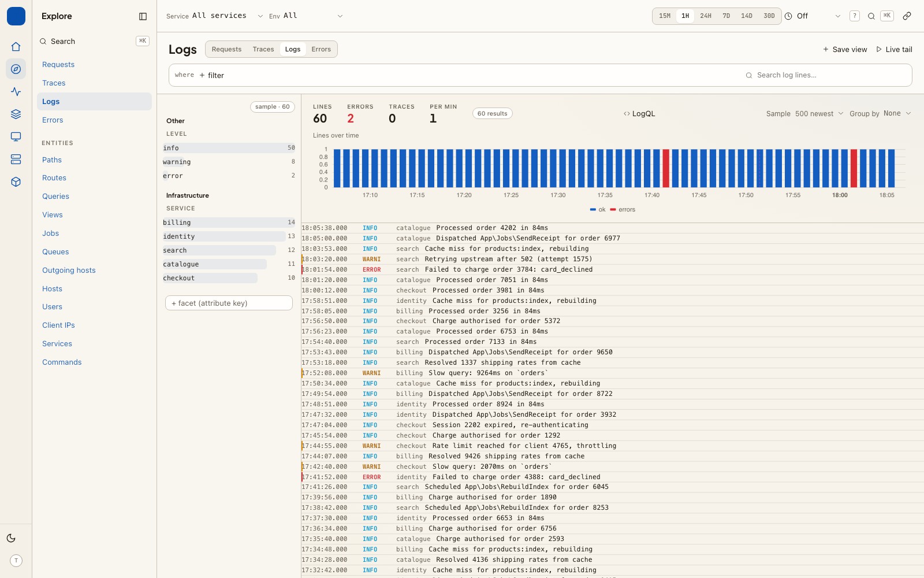
Task: Switch to the Errors tab
Action: (321, 49)
